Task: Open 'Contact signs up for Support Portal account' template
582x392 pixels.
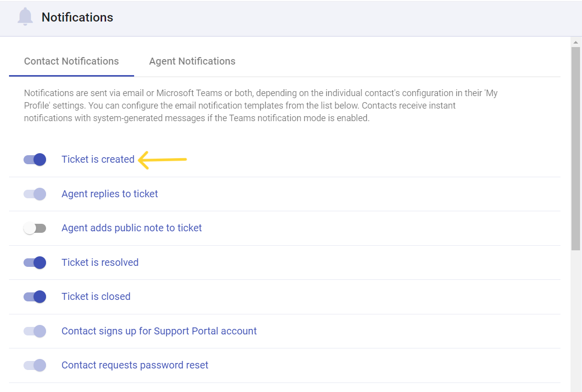Action: tap(159, 331)
